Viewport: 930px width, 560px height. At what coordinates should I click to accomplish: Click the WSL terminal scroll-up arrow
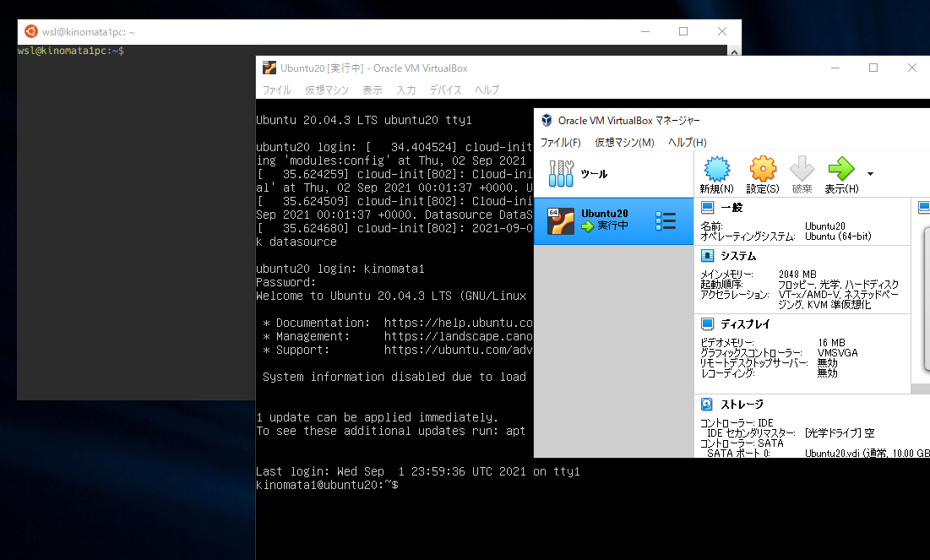(x=734, y=52)
